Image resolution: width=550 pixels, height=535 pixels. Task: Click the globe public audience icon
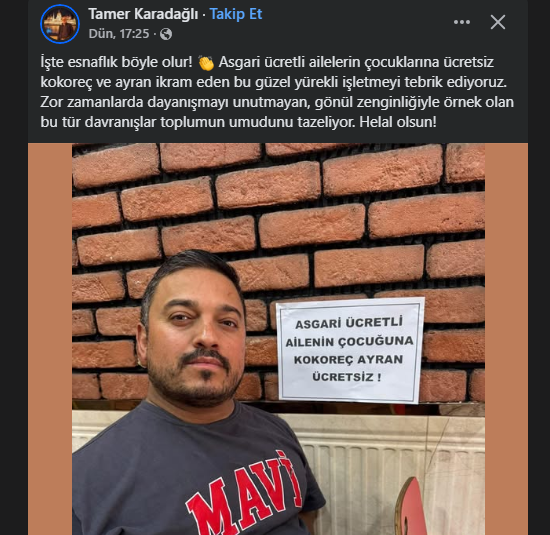coord(166,34)
